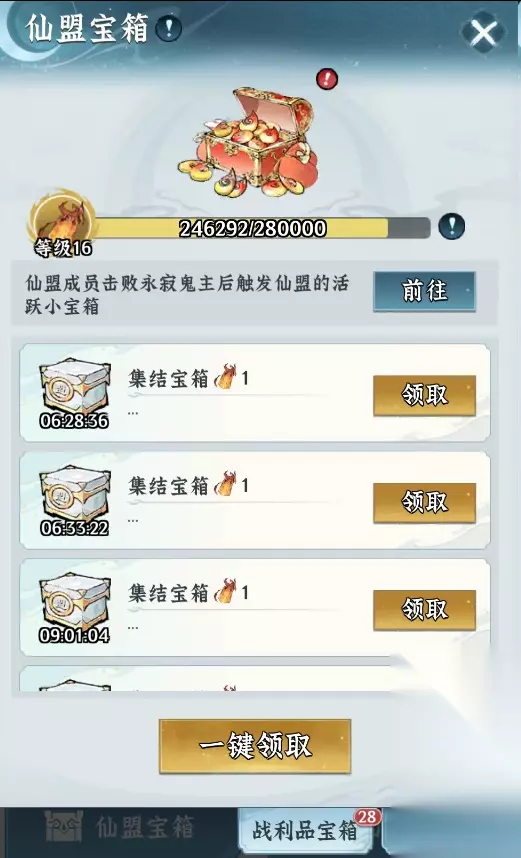Open the info icon next to progress bar

coord(451,226)
